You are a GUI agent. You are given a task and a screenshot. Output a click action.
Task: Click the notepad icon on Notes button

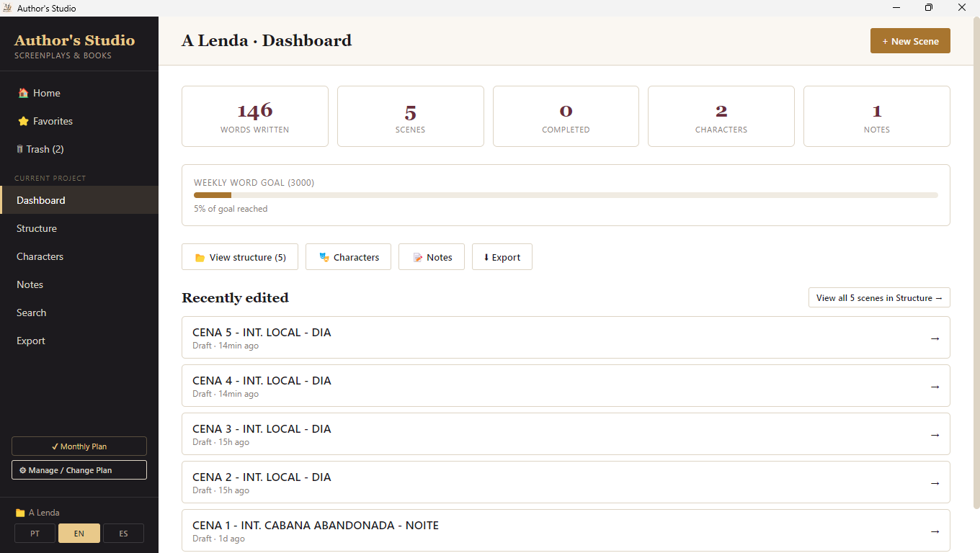tap(417, 257)
